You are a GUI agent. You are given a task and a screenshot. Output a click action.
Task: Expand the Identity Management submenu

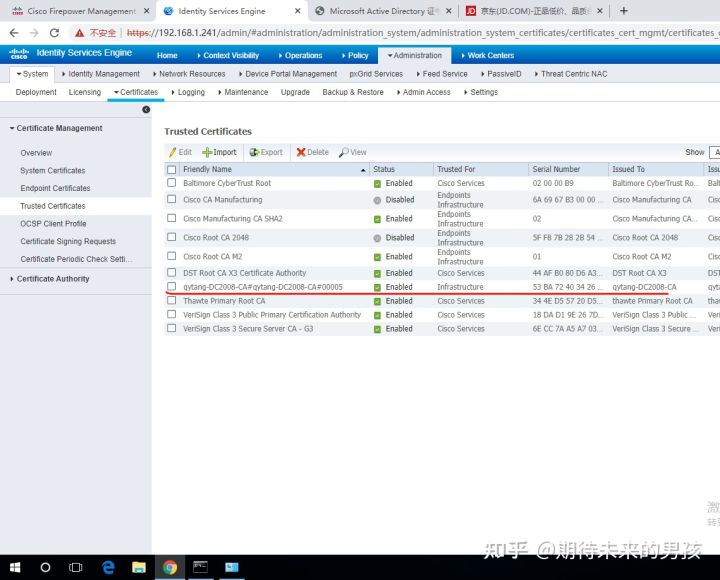[101, 74]
